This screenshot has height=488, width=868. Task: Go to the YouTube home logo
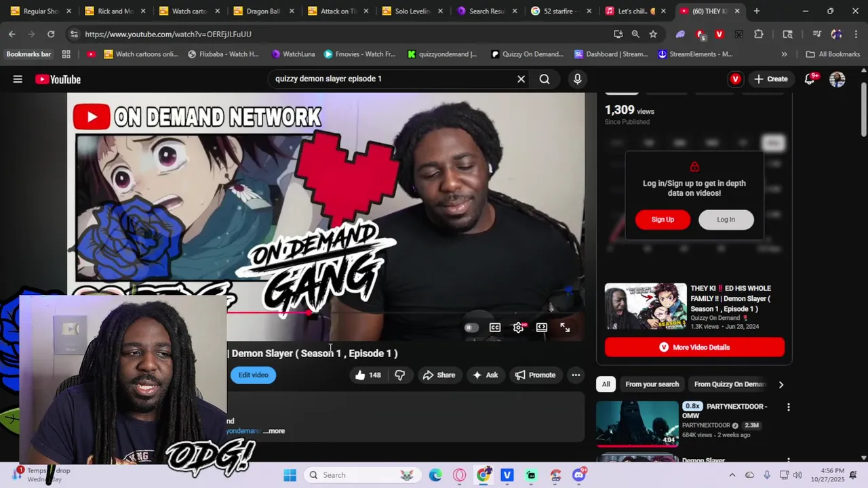pyautogui.click(x=58, y=79)
